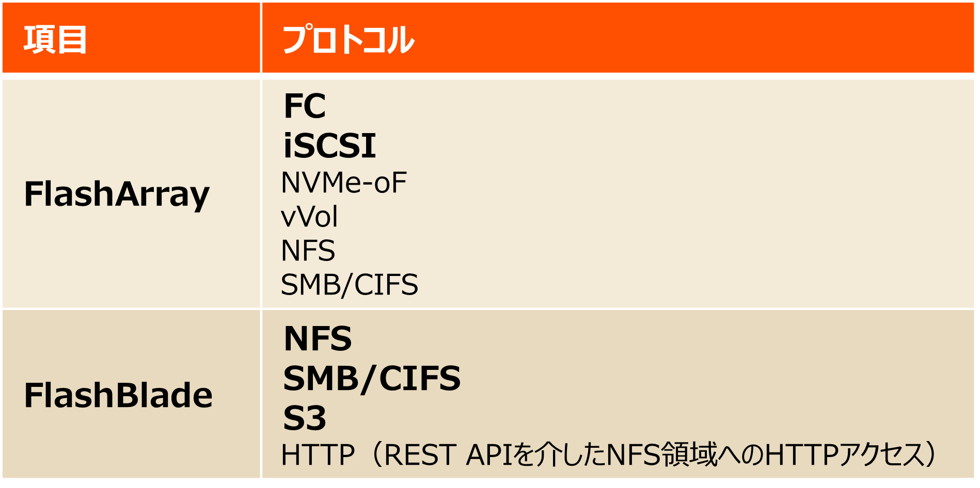Click SMB/CIFS in the FlashArray row
Image resolution: width=980 pixels, height=488 pixels.
tap(349, 285)
